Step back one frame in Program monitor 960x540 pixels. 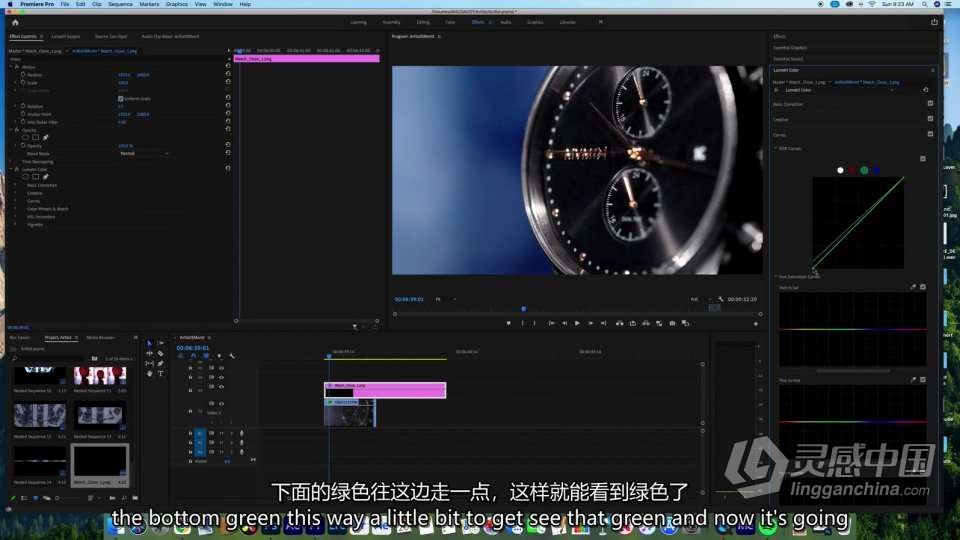[564, 323]
